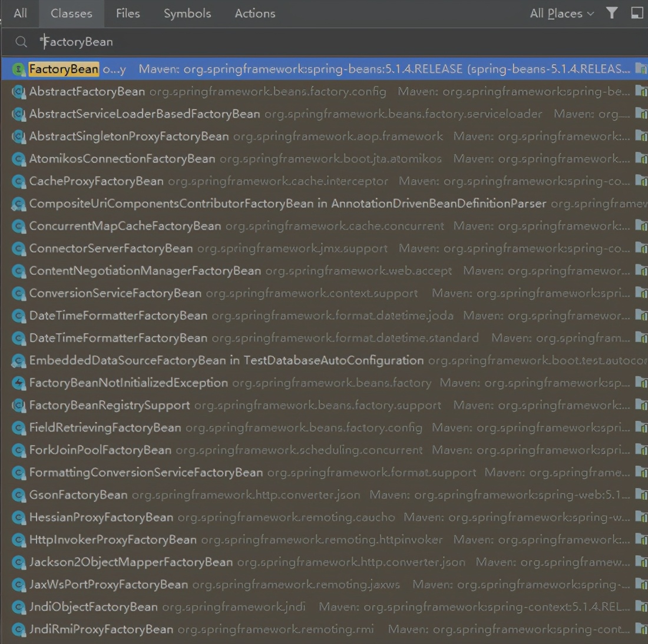648x644 pixels.
Task: Select FormattingConversionServiceFactoryBean result
Action: (x=325, y=472)
